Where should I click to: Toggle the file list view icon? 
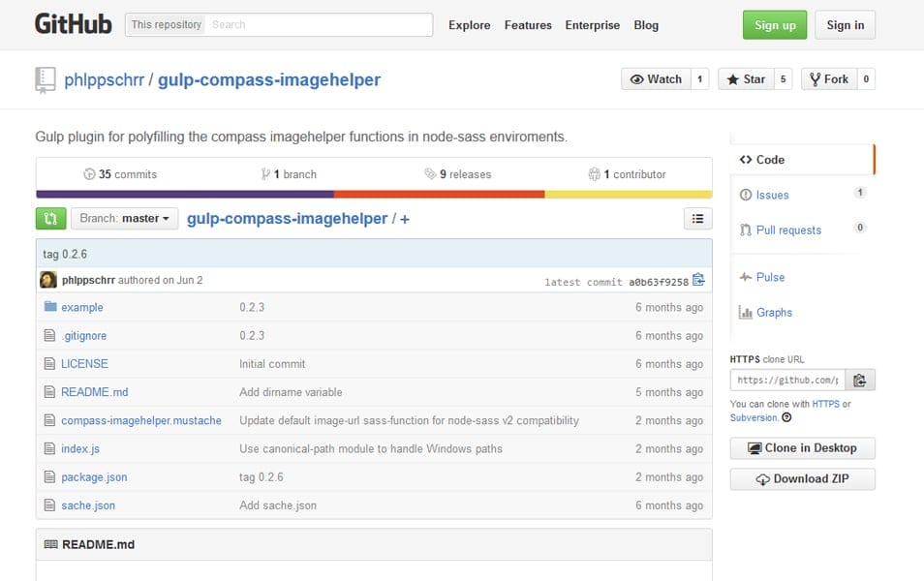[697, 219]
